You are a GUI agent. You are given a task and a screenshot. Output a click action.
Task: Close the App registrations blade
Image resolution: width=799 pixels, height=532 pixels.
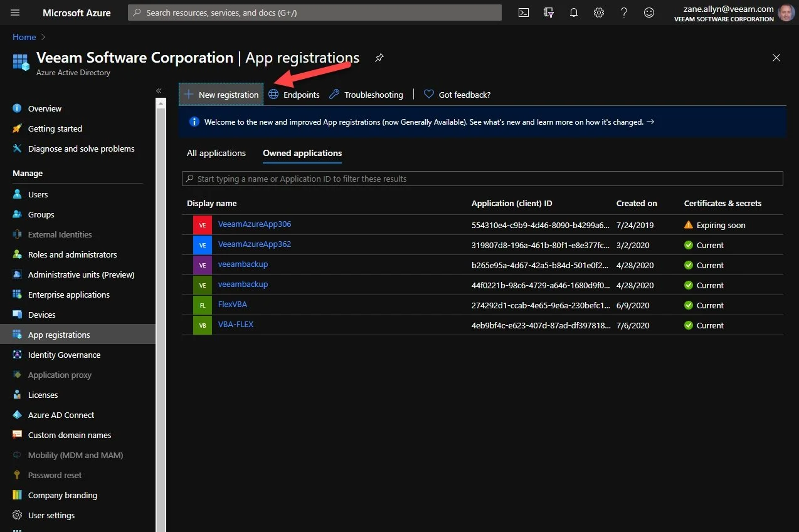click(x=776, y=58)
